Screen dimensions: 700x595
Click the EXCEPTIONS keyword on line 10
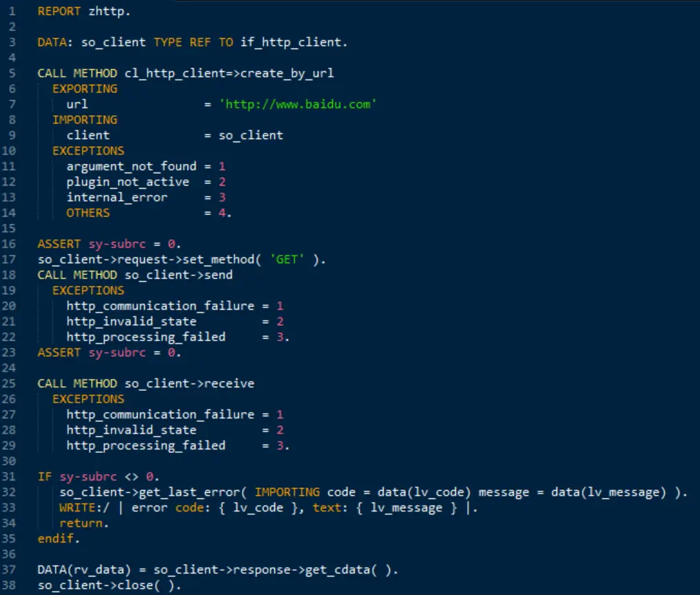coord(88,150)
